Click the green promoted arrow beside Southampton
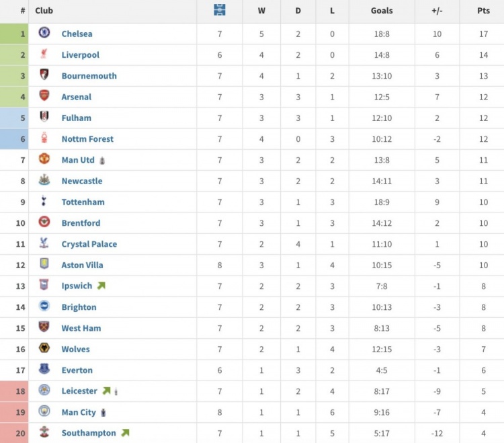Viewport: 504px width, 443px height. click(125, 433)
